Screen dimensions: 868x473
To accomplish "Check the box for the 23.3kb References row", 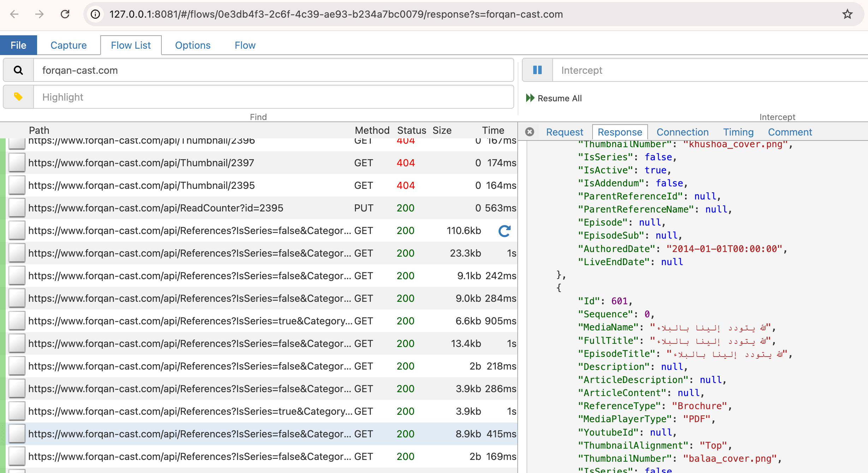I will (17, 253).
